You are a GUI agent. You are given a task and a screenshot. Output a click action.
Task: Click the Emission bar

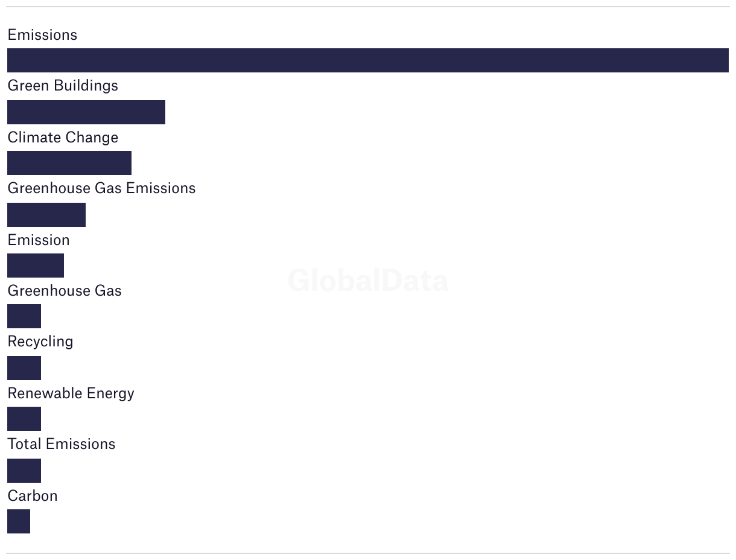(x=36, y=266)
